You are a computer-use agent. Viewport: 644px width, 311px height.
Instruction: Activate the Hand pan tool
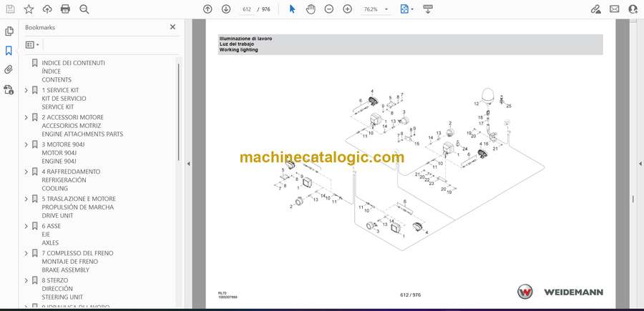point(311,9)
